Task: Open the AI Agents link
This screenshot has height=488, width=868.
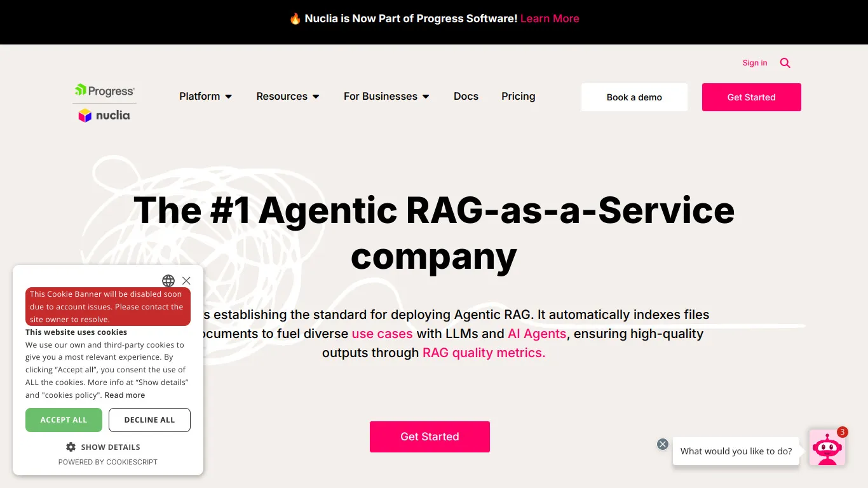Action: 537,334
